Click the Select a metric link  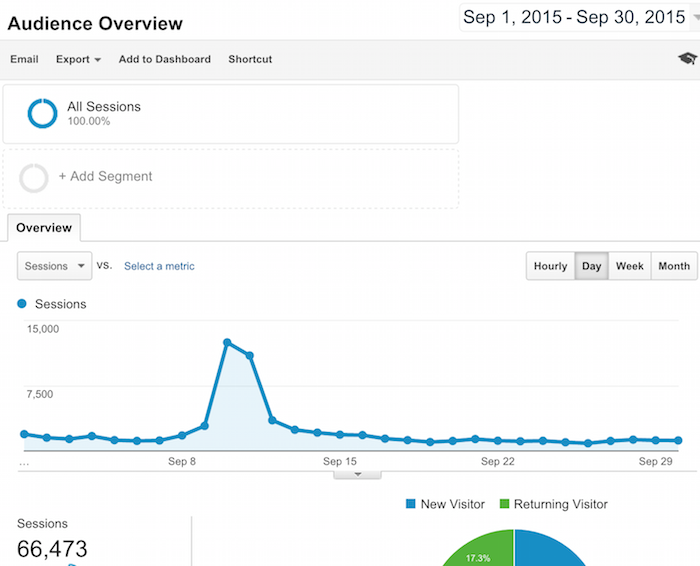[159, 266]
